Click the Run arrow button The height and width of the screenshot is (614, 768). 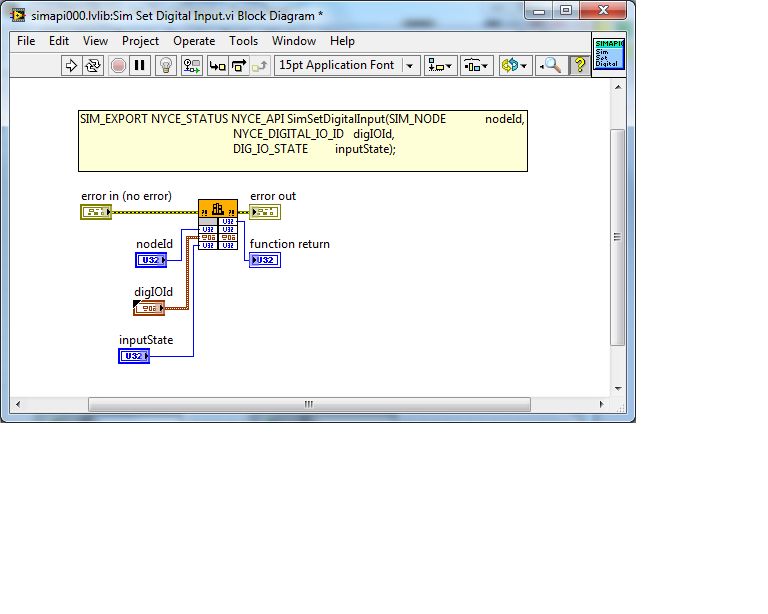click(x=71, y=66)
